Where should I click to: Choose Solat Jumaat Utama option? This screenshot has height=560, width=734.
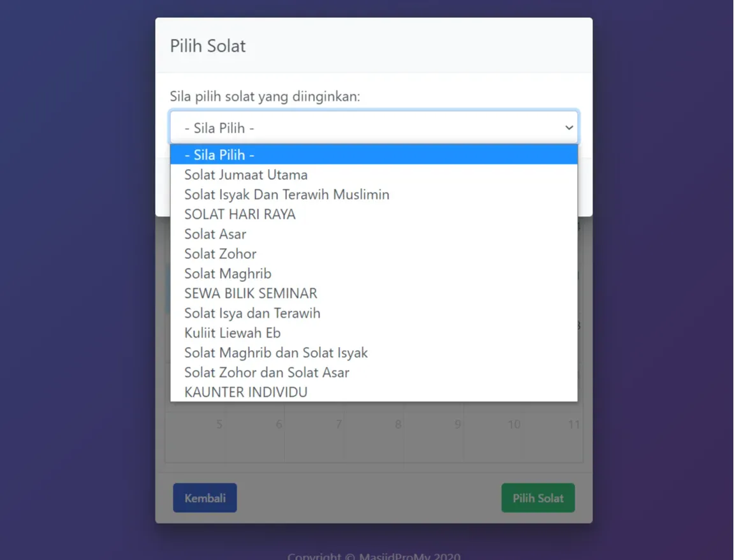click(x=246, y=175)
